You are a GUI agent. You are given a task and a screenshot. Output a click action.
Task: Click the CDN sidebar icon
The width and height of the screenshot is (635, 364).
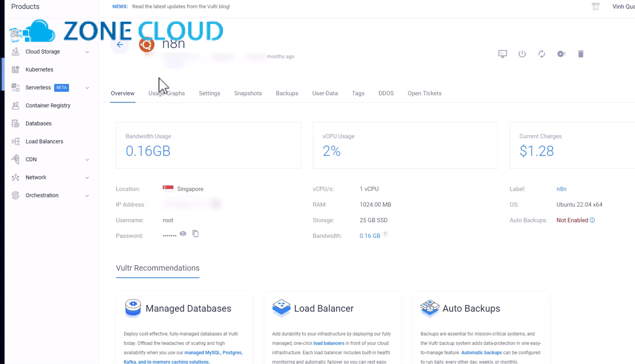pos(15,159)
